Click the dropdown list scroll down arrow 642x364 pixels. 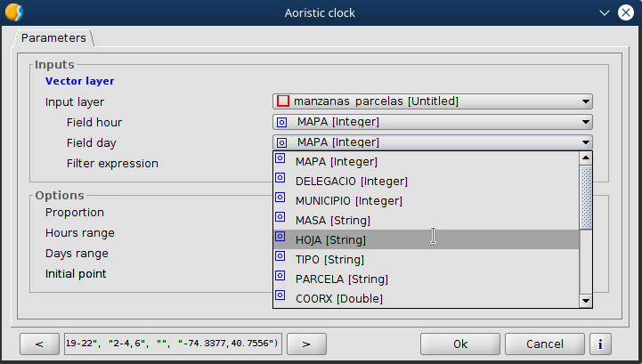coord(586,301)
